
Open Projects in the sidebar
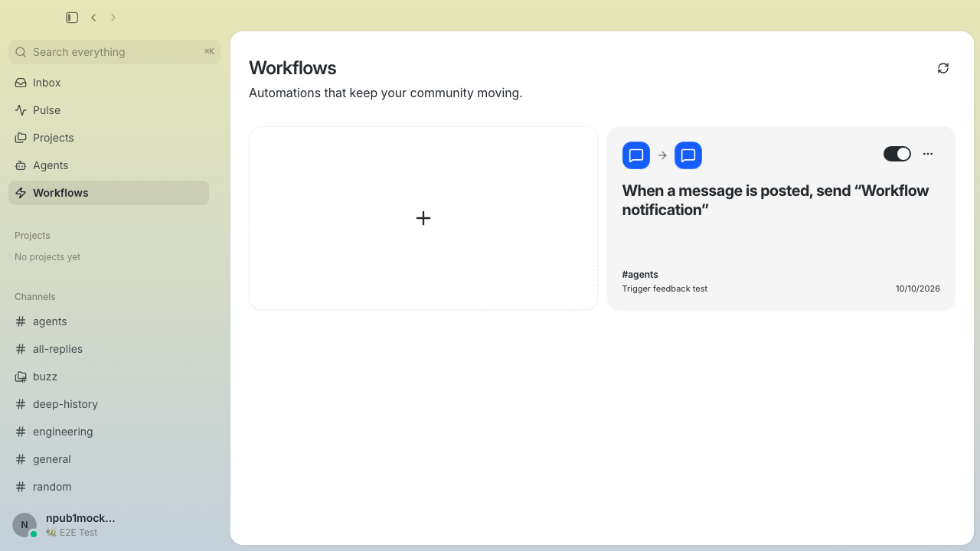[x=109, y=138]
